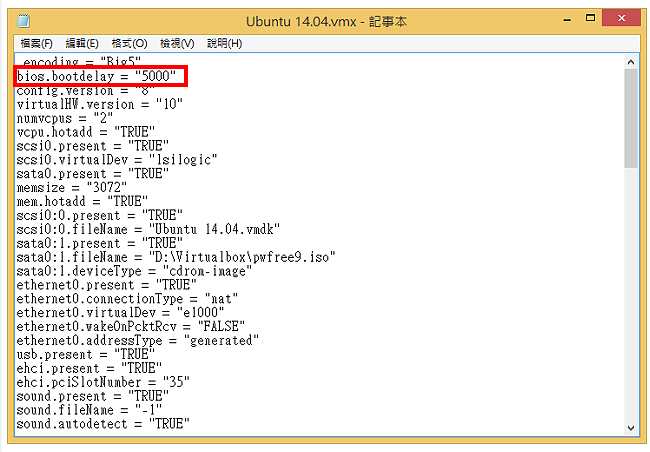Click the line scsi0.present = "TRUE"
The height and width of the screenshot is (452, 650).
[93, 146]
